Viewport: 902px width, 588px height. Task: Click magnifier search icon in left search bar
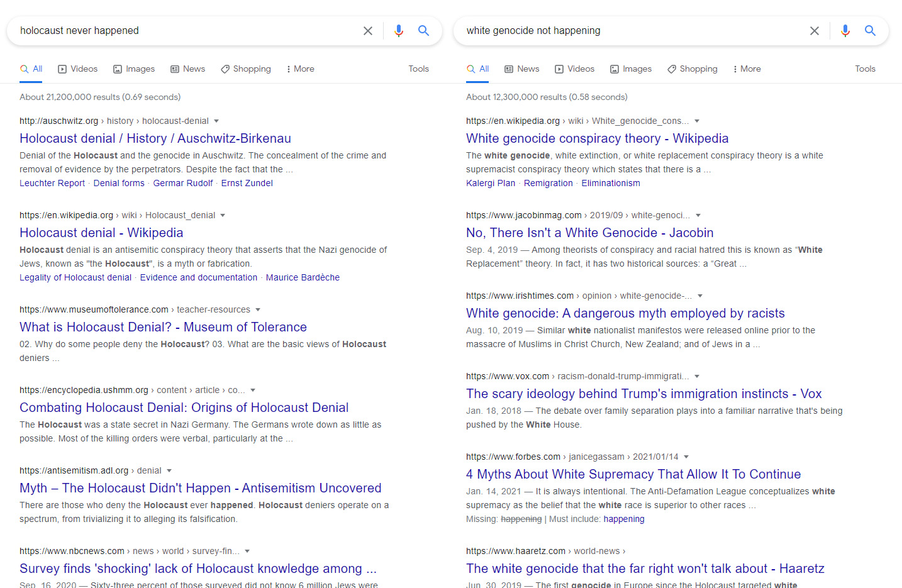pos(424,31)
